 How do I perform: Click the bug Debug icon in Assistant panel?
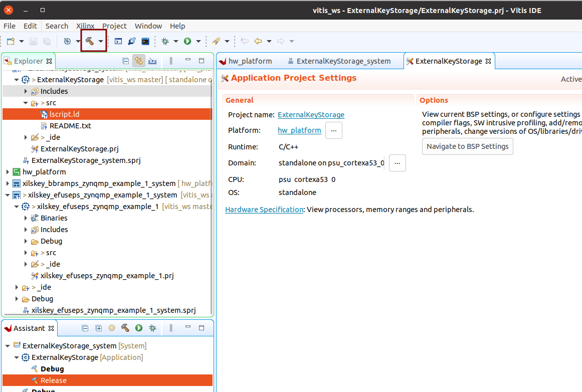tap(152, 328)
